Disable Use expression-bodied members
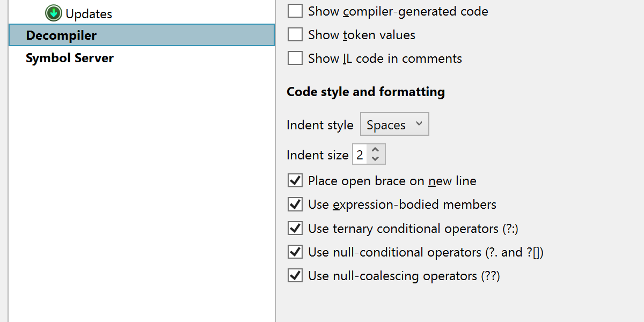This screenshot has height=322, width=644. click(x=295, y=204)
